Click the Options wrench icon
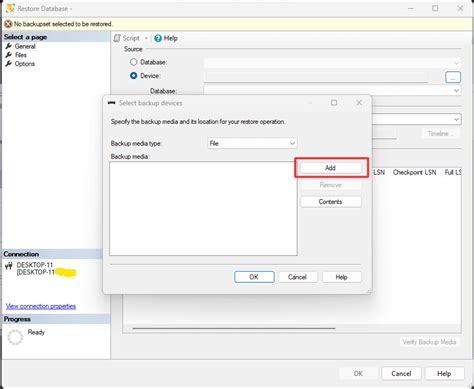 click(9, 64)
